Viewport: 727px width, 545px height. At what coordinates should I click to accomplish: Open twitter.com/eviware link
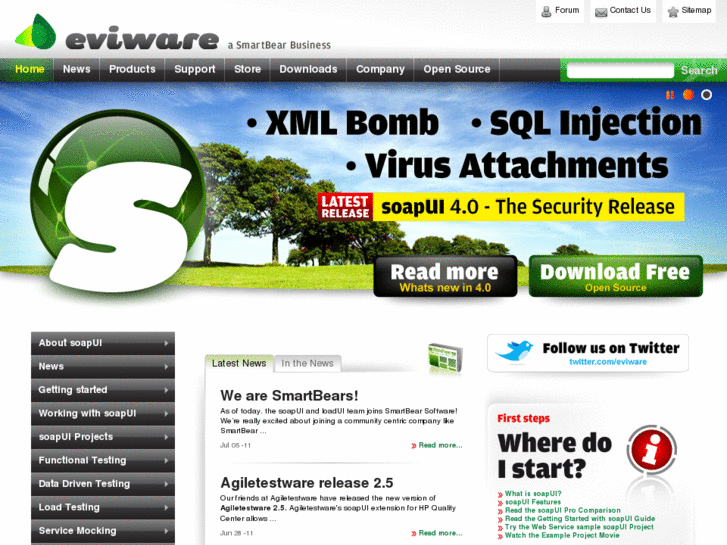(608, 362)
